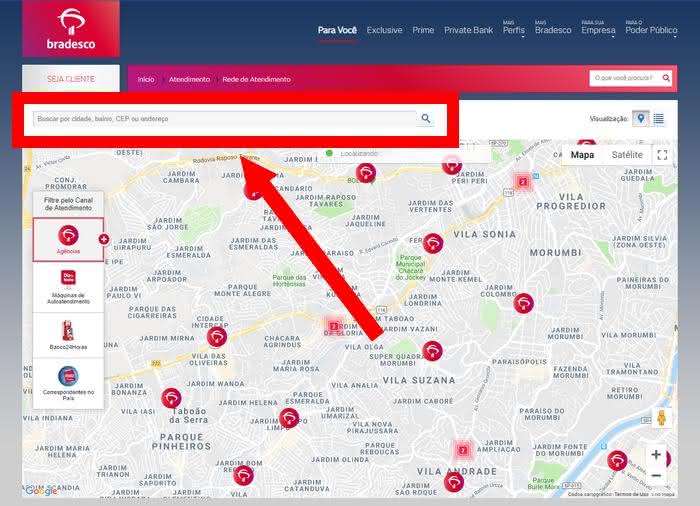The image size is (700, 506).
Task: Toggle fullscreen map view
Action: coord(662,155)
